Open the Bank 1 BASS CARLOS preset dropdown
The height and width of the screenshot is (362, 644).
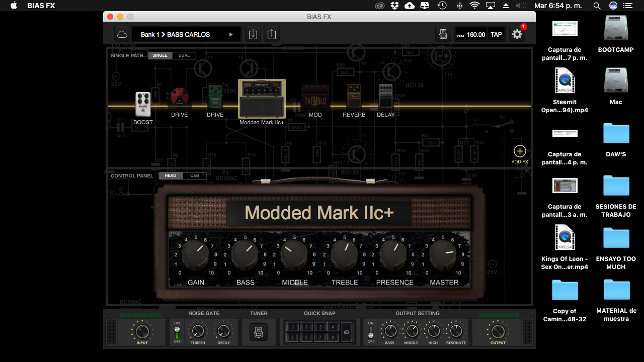pyautogui.click(x=186, y=34)
